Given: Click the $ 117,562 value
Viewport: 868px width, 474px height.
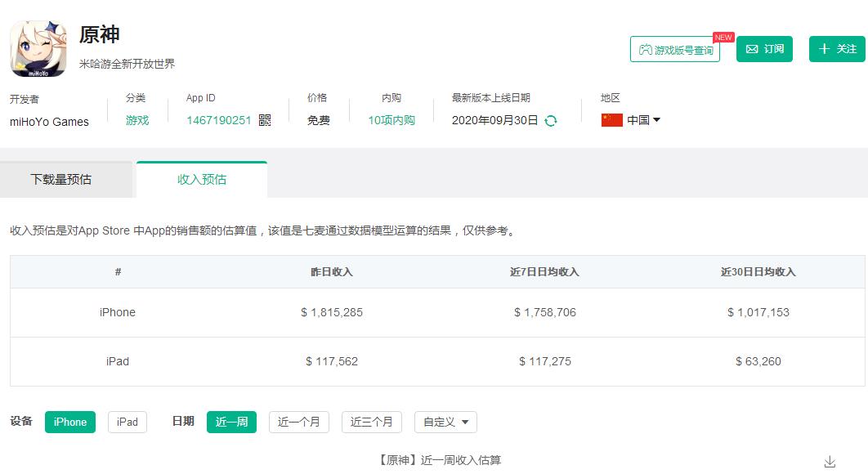Looking at the screenshot, I should pyautogui.click(x=332, y=361).
